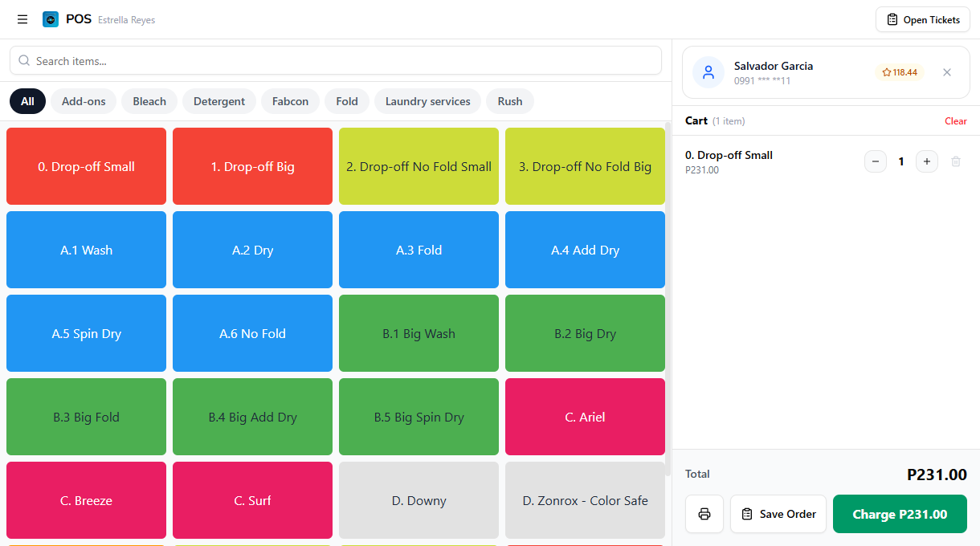Add 3. Drop-off No Fold Big
This screenshot has height=546, width=980.
coord(585,166)
